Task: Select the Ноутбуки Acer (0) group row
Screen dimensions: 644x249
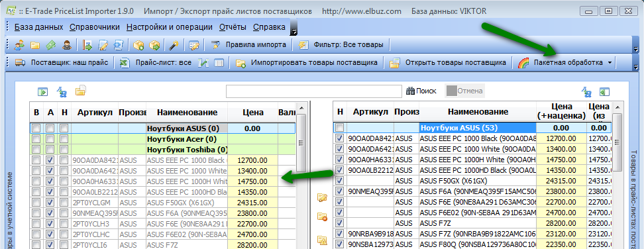Action: point(162,139)
